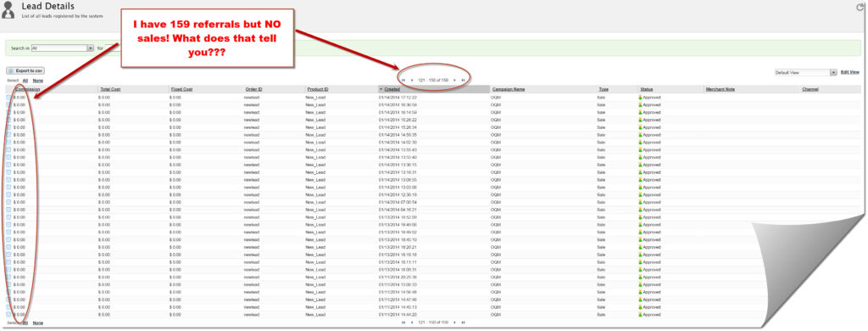The width and height of the screenshot is (868, 331).
Task: Click Approved status icon for 01/14/2014 17:12:22 row
Action: 641,97
